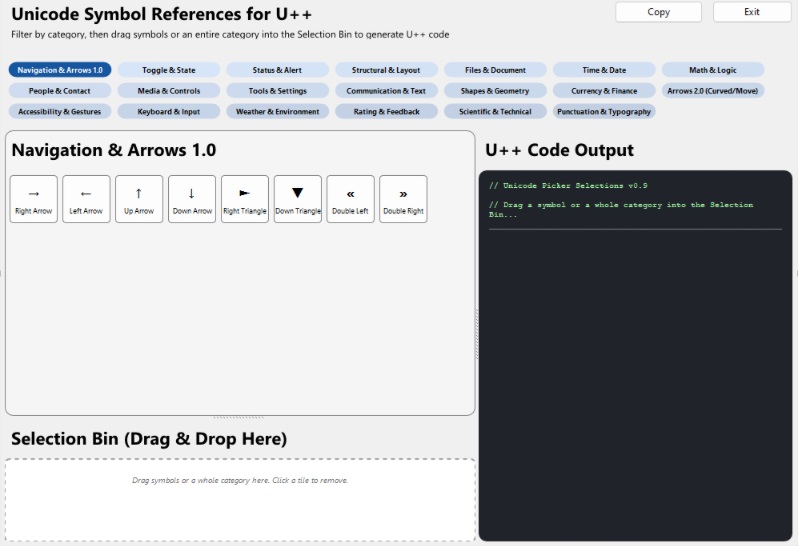Select the Right Arrow symbol tile

34,199
